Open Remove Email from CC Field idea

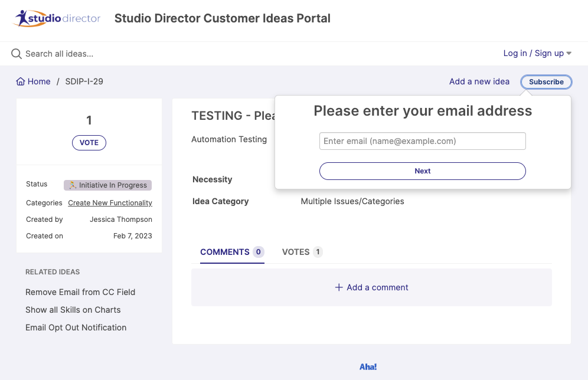click(x=80, y=292)
